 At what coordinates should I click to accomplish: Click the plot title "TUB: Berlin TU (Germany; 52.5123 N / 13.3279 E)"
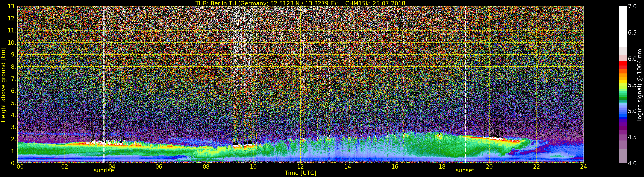[x=267, y=3]
